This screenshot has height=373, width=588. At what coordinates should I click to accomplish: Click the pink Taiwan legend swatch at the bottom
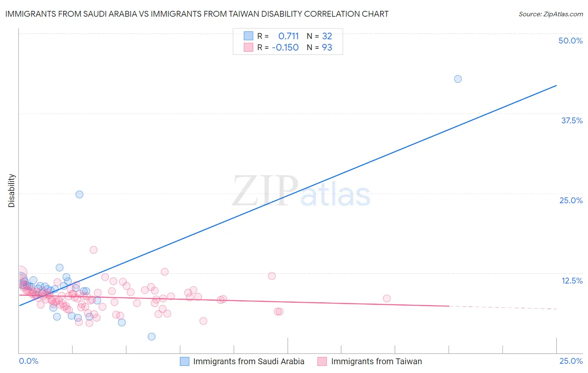(x=322, y=361)
